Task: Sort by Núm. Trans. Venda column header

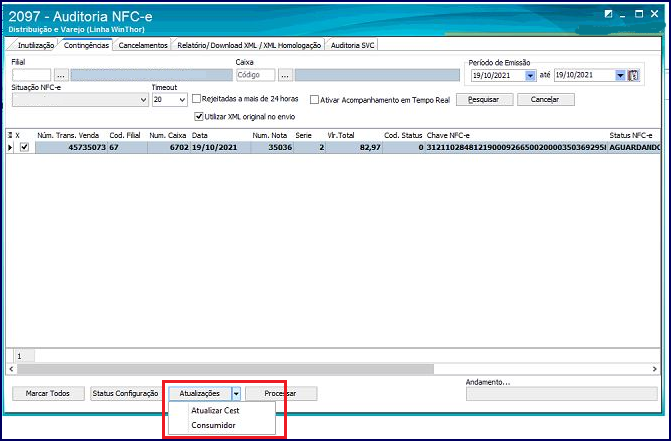Action: click(x=68, y=135)
